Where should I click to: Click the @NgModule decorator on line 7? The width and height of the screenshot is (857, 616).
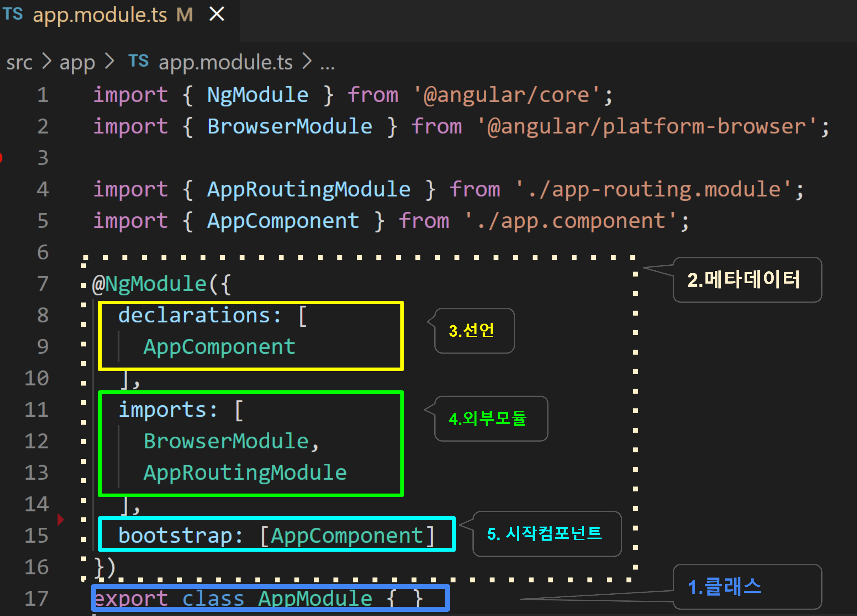150,284
